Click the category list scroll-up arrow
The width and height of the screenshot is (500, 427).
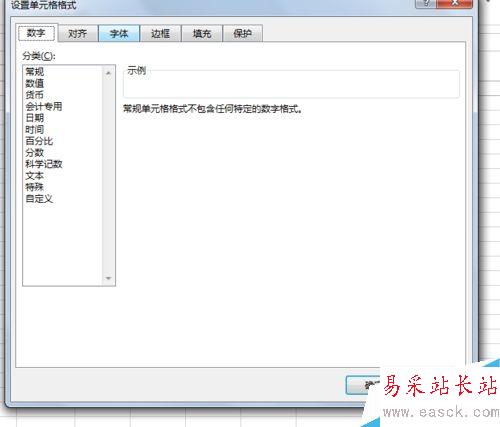point(108,73)
